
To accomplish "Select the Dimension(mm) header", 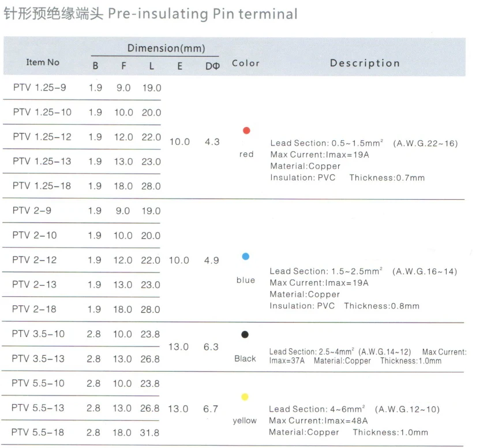I will (x=166, y=48).
